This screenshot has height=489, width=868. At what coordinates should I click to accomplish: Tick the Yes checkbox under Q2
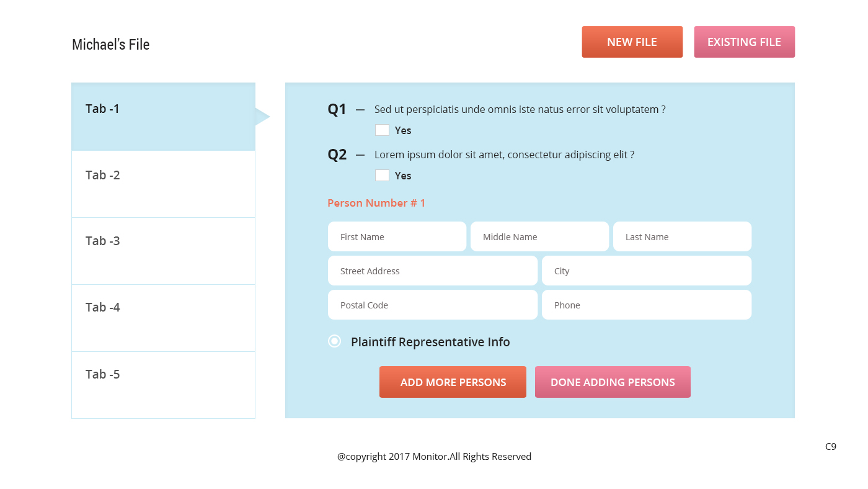(x=382, y=176)
